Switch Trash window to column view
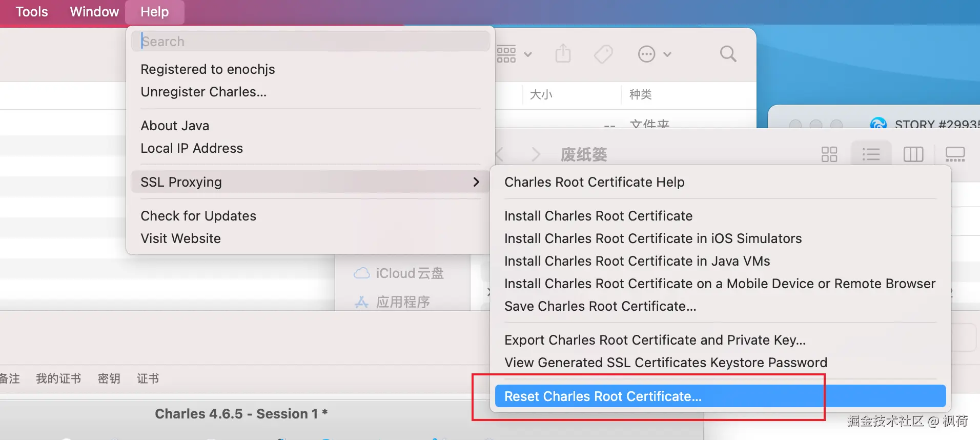This screenshot has width=980, height=440. click(913, 154)
